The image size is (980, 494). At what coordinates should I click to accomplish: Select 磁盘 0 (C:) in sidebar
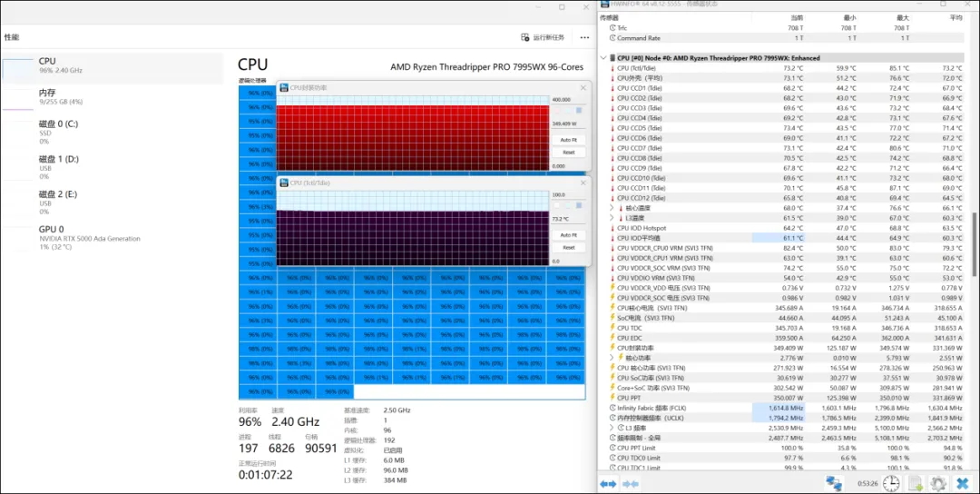pyautogui.click(x=113, y=132)
